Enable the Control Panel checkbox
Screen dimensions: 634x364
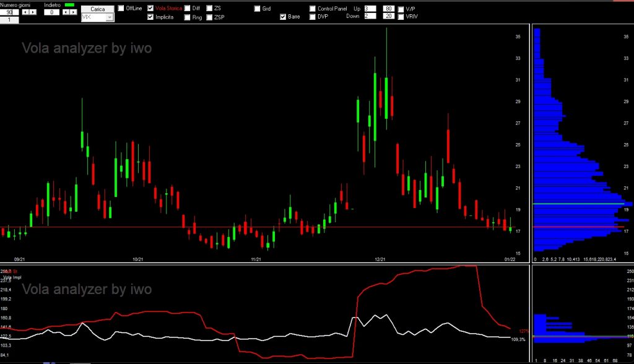[x=313, y=9]
